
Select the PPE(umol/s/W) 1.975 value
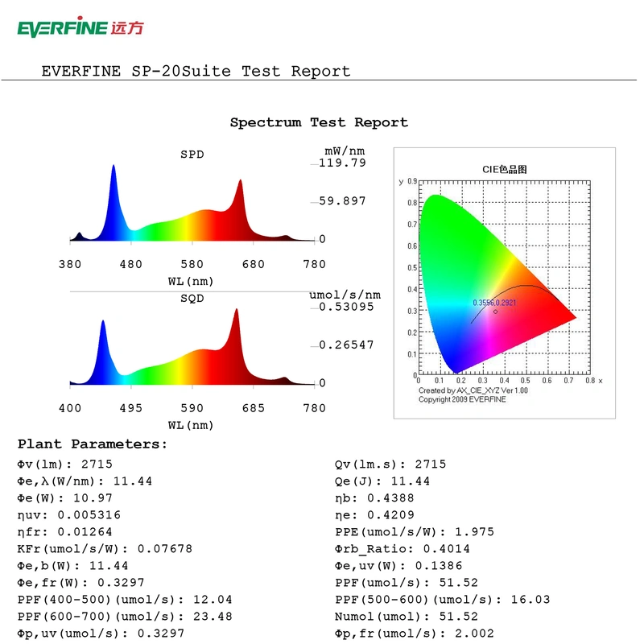pyautogui.click(x=414, y=532)
